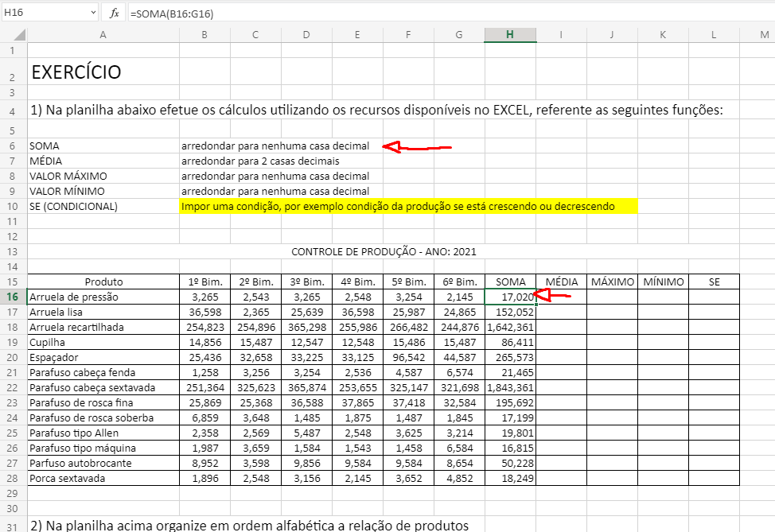Image resolution: width=775 pixels, height=532 pixels.
Task: Click the selected sum cell showing 17,020
Action: [x=511, y=297]
